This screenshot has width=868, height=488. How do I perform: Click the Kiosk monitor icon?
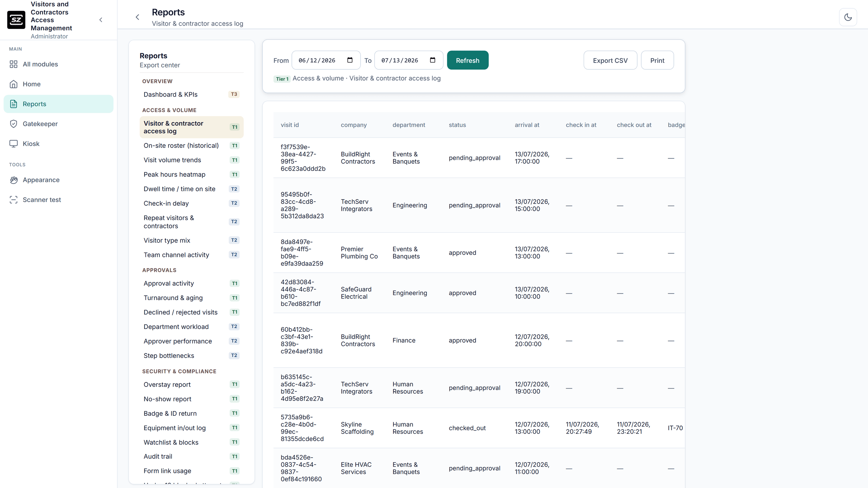point(14,144)
